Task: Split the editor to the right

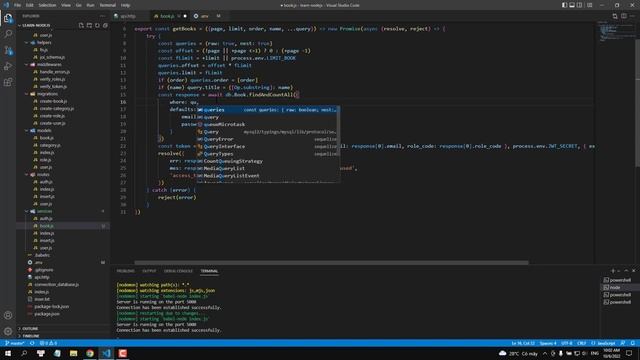Action: click(624, 16)
